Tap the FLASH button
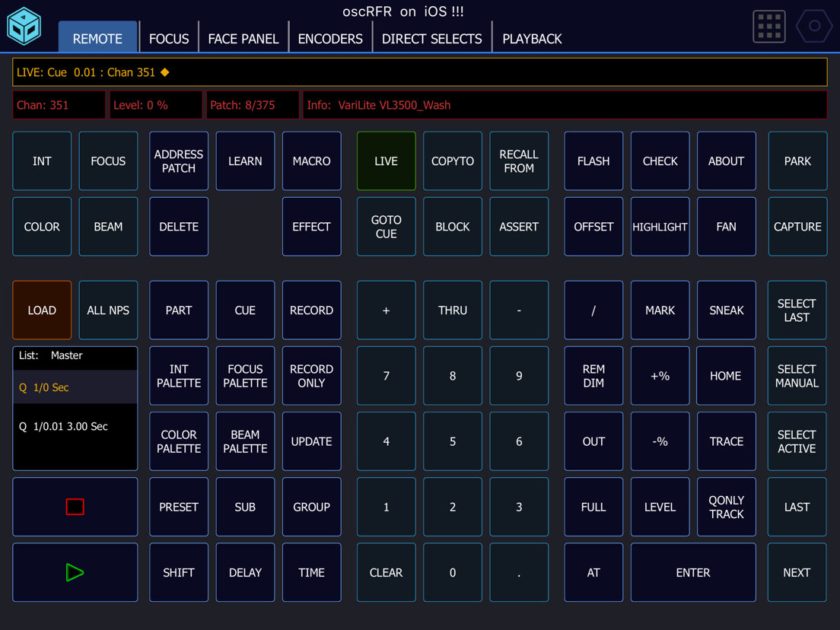 pos(593,161)
